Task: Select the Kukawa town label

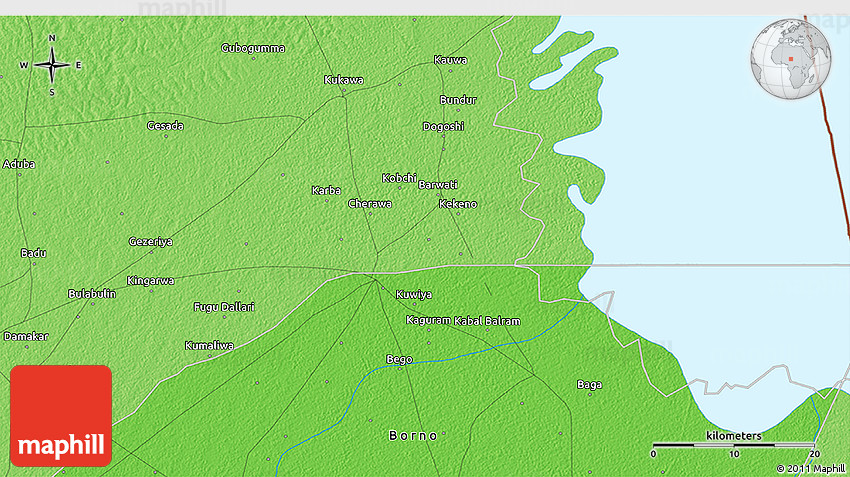Action: click(x=344, y=80)
